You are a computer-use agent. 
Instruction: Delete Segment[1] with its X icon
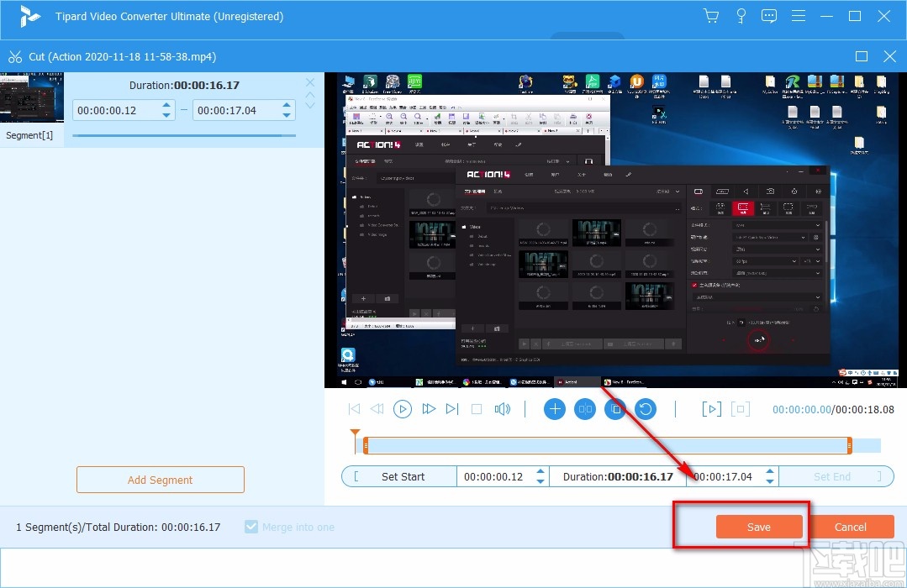pyautogui.click(x=310, y=82)
